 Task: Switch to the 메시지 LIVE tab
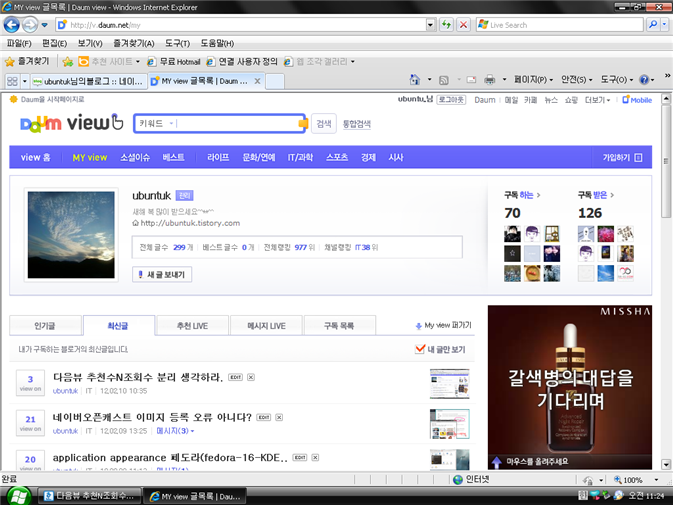click(266, 326)
